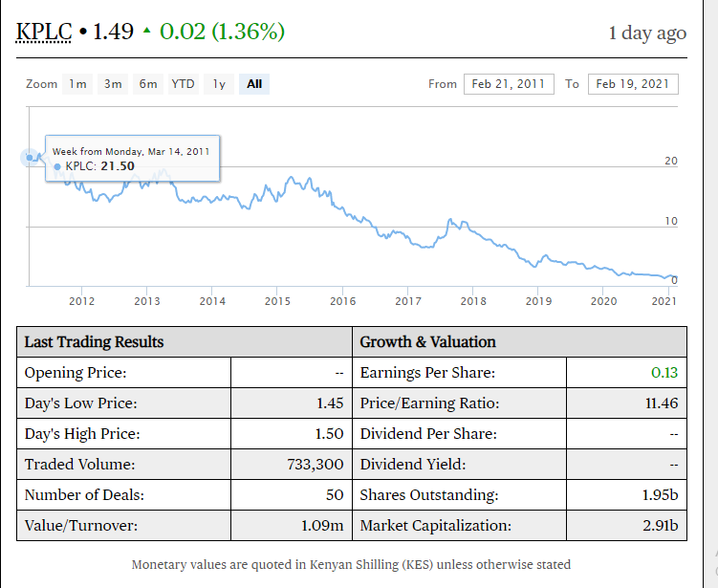Screen dimensions: 718x588
Task: Open the KPLC ticker link
Action: pos(44,32)
